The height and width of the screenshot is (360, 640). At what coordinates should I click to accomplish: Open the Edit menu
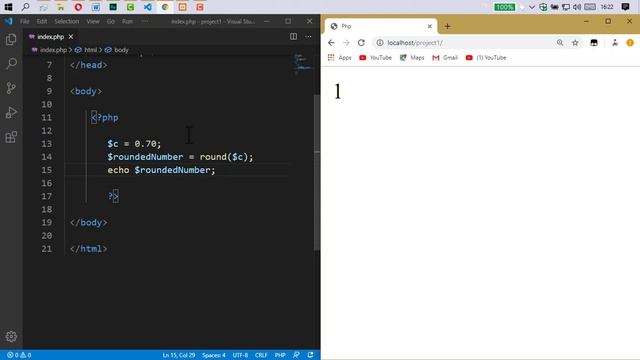tap(42, 21)
